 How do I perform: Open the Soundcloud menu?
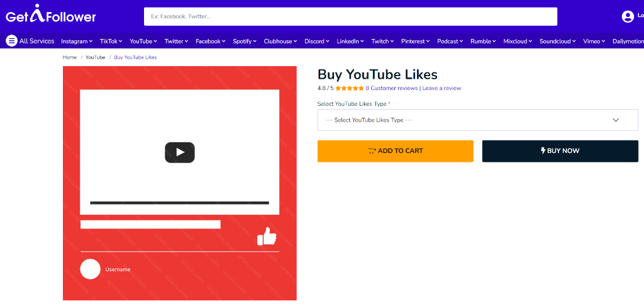[558, 41]
